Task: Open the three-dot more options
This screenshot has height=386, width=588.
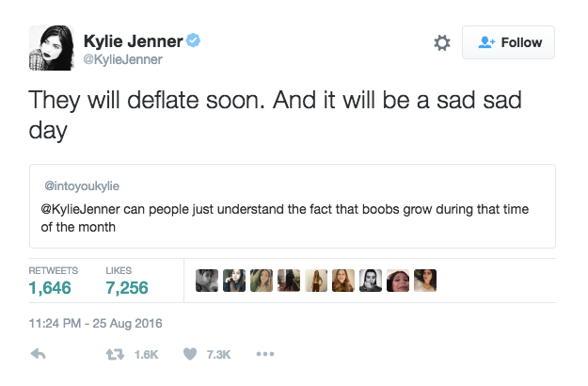Action: [x=265, y=354]
